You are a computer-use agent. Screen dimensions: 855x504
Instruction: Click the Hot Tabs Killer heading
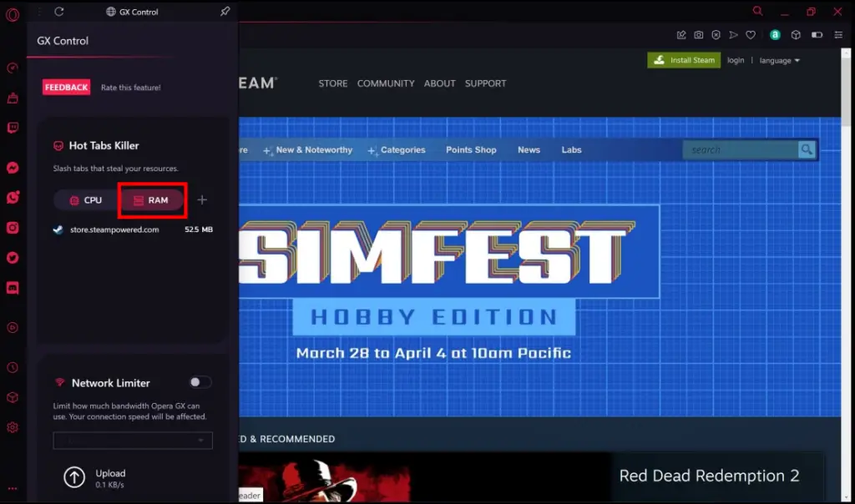104,145
